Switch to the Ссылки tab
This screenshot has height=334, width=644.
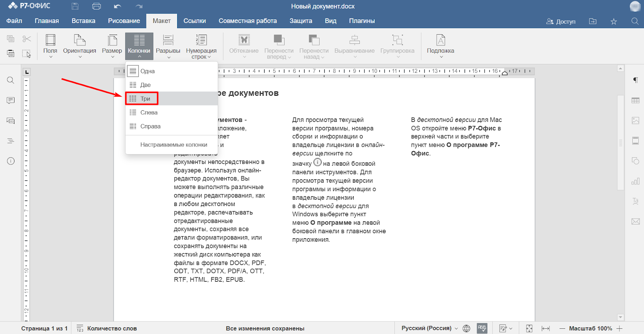[x=195, y=21]
